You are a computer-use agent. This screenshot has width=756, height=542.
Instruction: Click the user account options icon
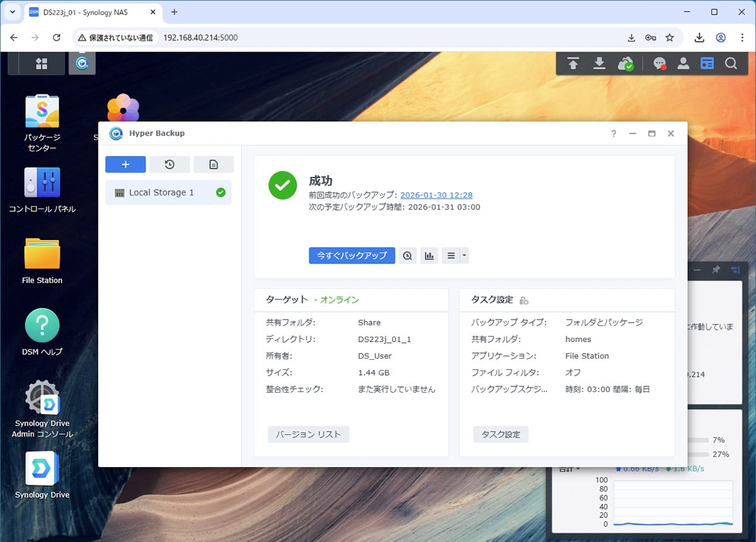pos(683,64)
